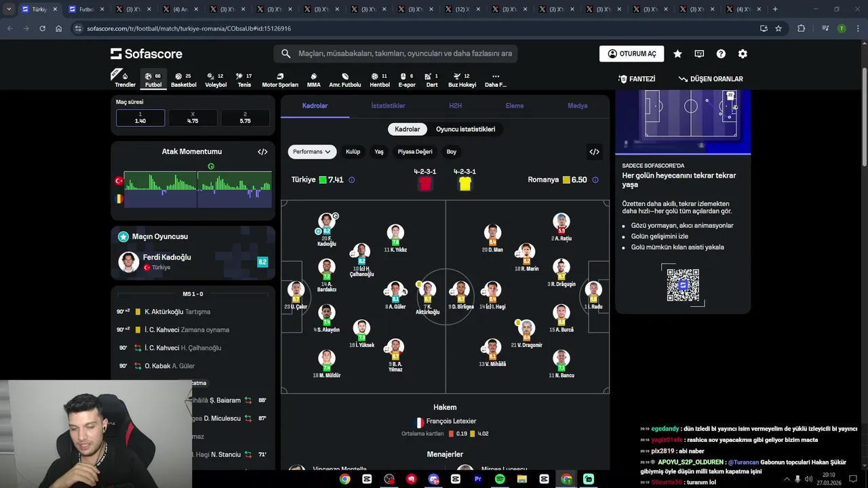Open embed code icon for lineups
Image resolution: width=868 pixels, height=488 pixels.
[594, 152]
